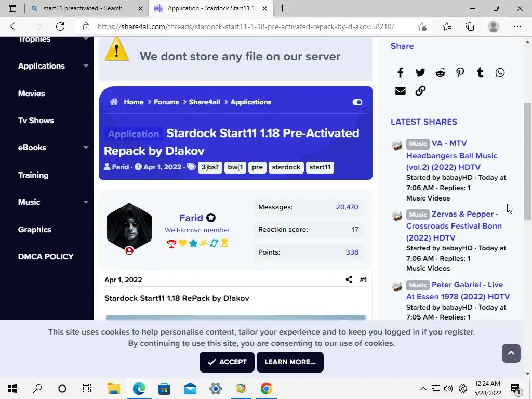The height and width of the screenshot is (399, 532).
Task: Click the home icon in breadcrumb
Action: pyautogui.click(x=114, y=102)
